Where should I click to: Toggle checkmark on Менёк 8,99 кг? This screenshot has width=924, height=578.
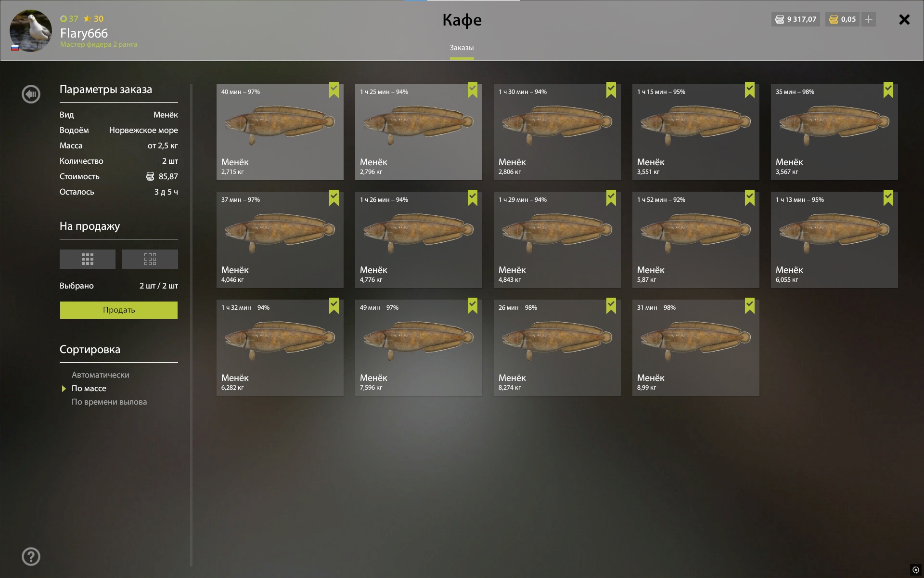[x=750, y=305]
